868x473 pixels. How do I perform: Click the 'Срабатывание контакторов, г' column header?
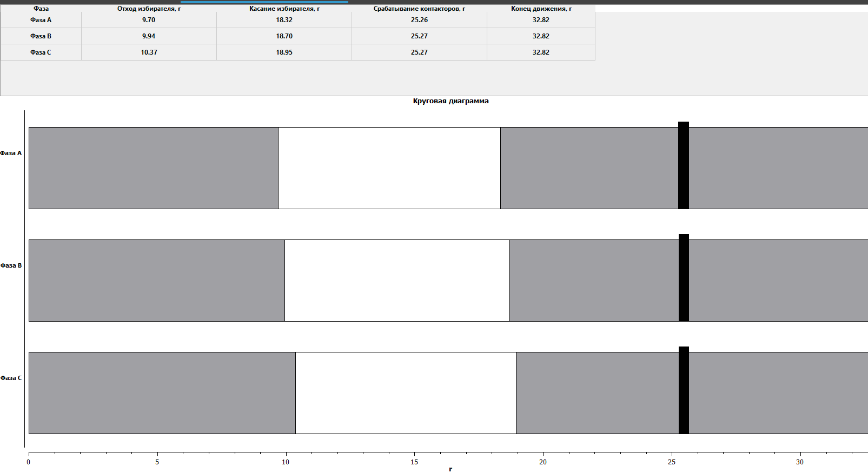pyautogui.click(x=419, y=9)
